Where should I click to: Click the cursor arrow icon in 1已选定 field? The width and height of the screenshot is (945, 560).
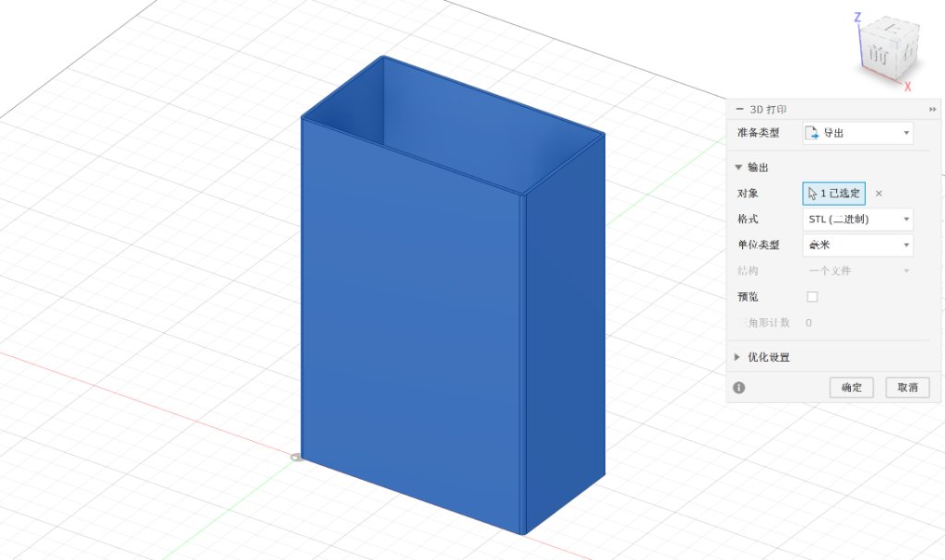[x=812, y=193]
